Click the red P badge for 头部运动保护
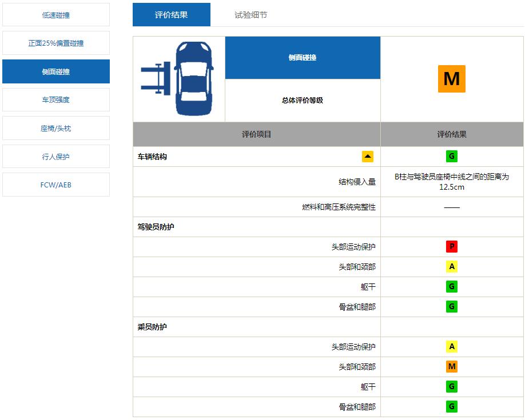Screen dimensions: 525x420 click(x=452, y=246)
